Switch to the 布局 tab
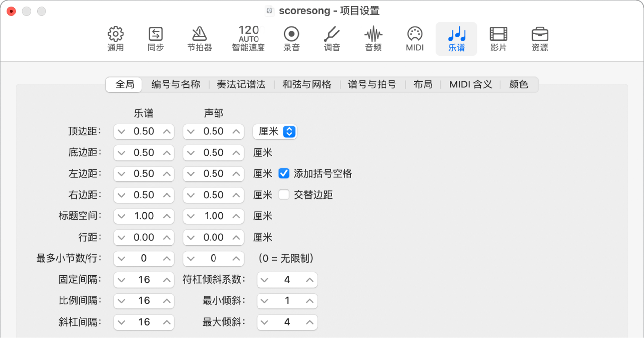644x338 pixels. (x=423, y=84)
